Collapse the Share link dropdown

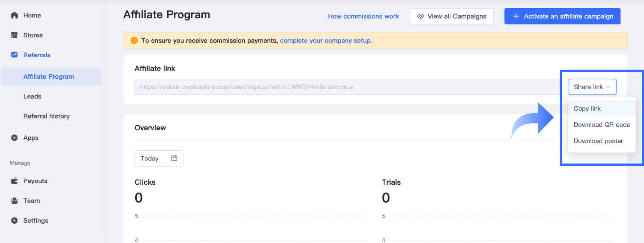click(x=592, y=87)
